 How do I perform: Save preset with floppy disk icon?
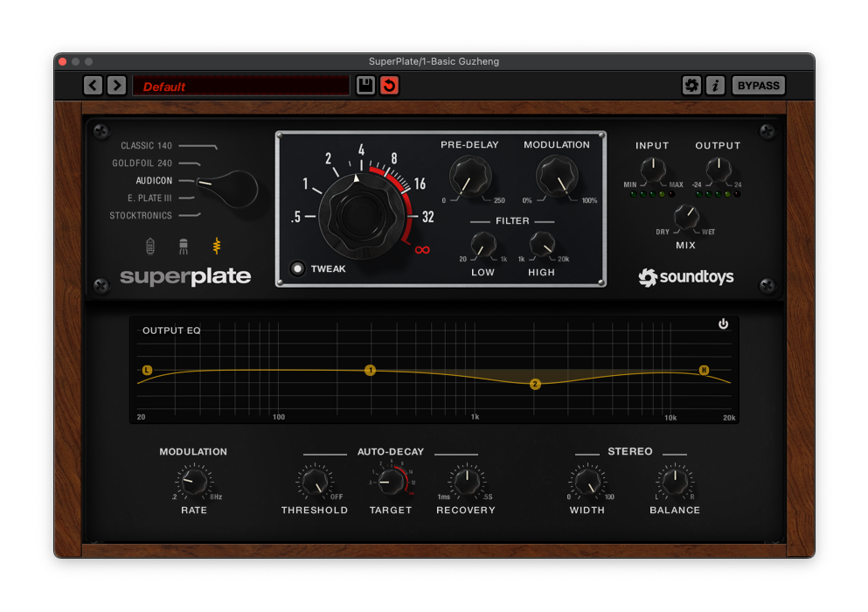click(365, 86)
